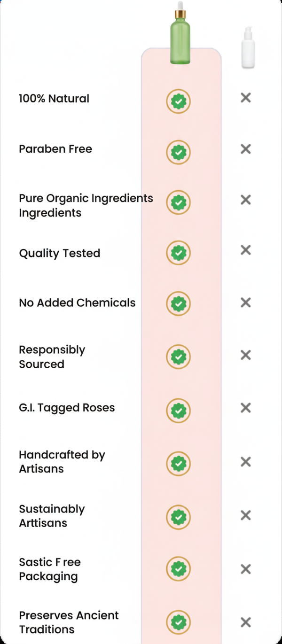This screenshot has height=644, width=282.
Task: Click the checkmark badge beside Quality Tested
Action: coord(178,253)
